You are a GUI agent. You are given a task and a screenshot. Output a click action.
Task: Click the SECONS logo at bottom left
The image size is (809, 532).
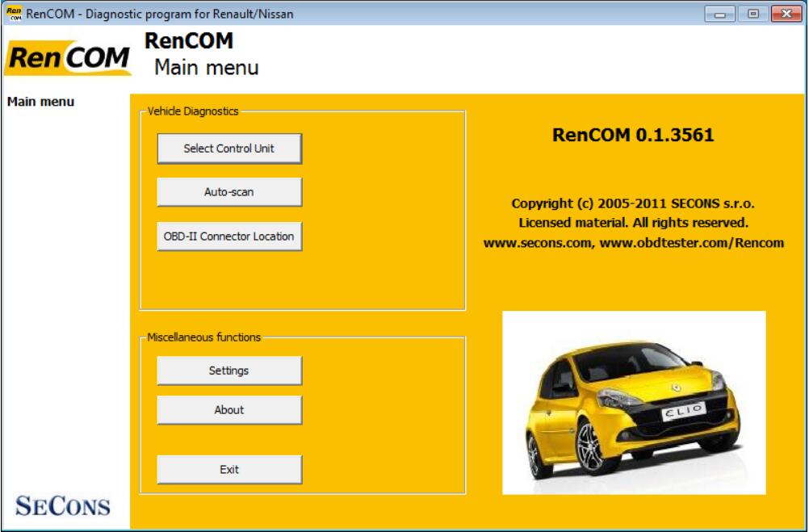pyautogui.click(x=63, y=506)
